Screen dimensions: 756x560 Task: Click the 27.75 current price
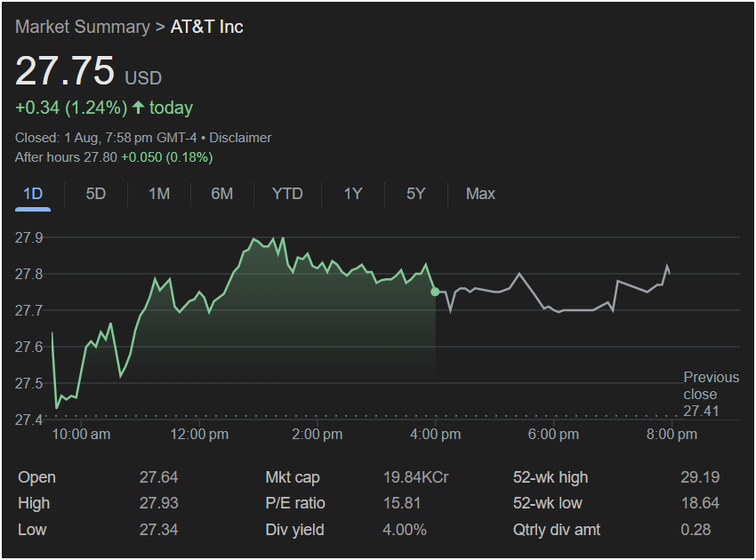coord(65,71)
